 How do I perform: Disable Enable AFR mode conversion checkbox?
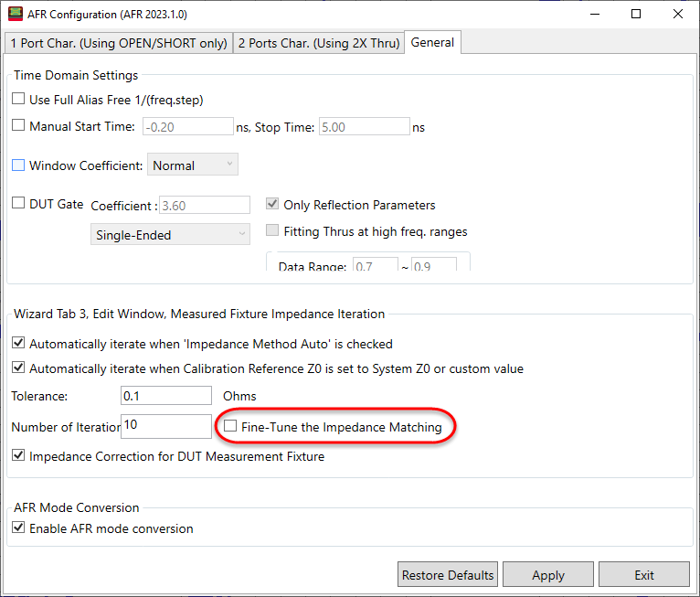coord(18,528)
